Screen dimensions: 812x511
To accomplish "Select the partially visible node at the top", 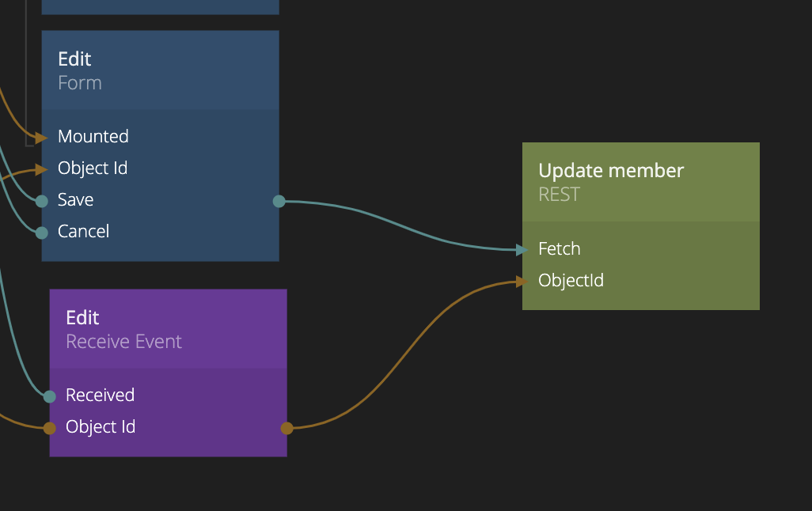I will pos(160,6).
